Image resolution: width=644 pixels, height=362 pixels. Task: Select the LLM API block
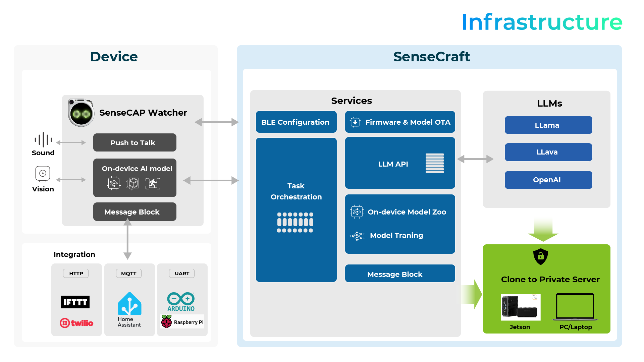click(x=400, y=163)
